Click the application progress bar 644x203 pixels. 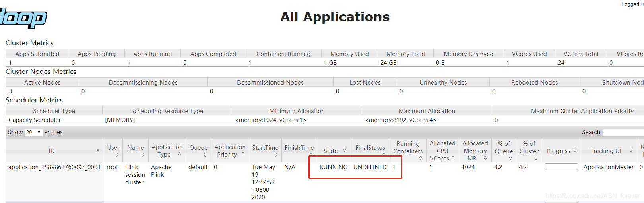561,167
